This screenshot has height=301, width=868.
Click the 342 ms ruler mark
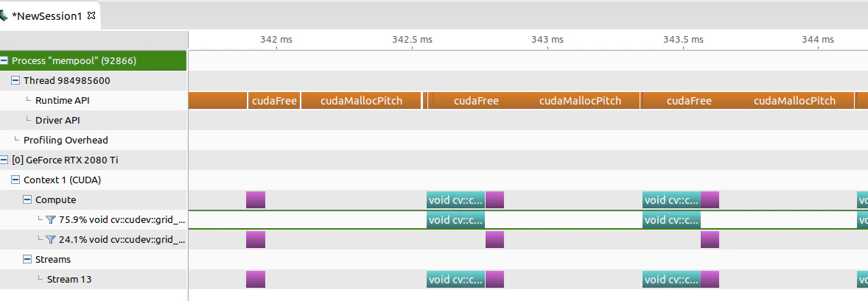(x=276, y=40)
